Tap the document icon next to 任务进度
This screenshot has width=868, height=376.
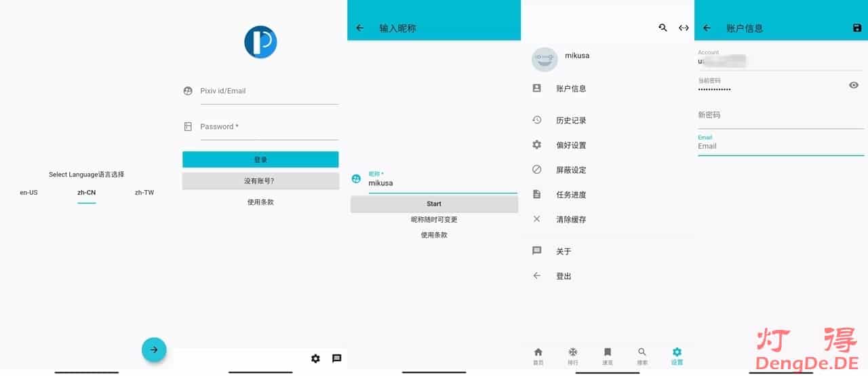(x=537, y=194)
